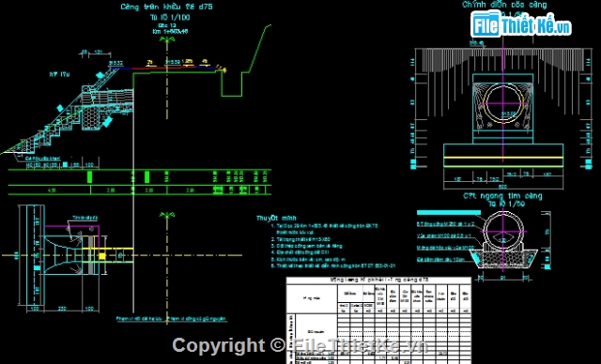This screenshot has width=601, height=364.
Task: Click the Copyright FileThietKe.vn watermark text
Action: [x=300, y=345]
